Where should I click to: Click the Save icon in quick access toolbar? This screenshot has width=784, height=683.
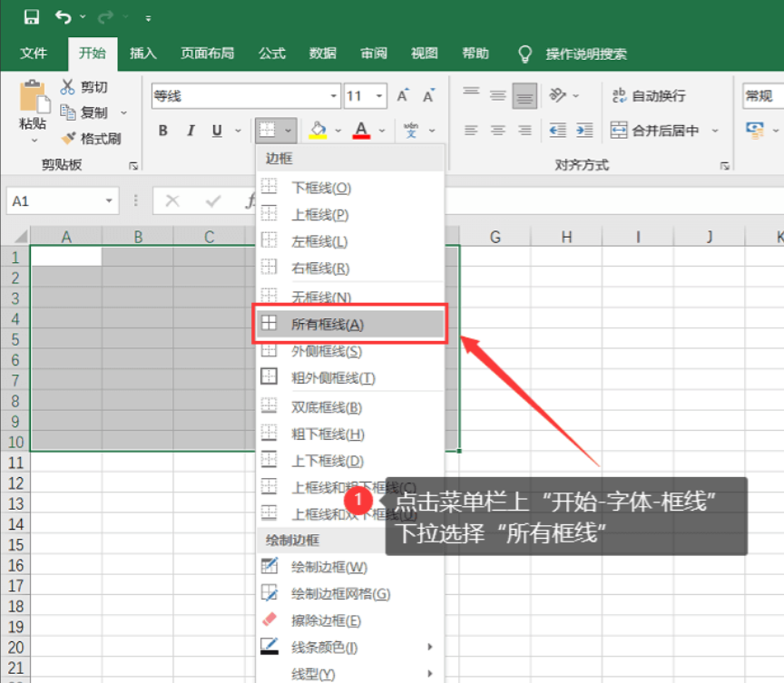tap(32, 17)
